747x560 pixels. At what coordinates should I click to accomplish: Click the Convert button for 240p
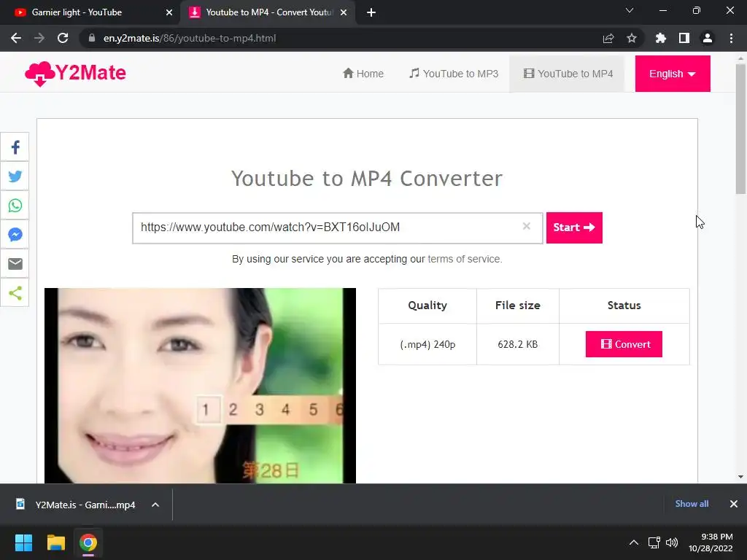[x=624, y=344]
